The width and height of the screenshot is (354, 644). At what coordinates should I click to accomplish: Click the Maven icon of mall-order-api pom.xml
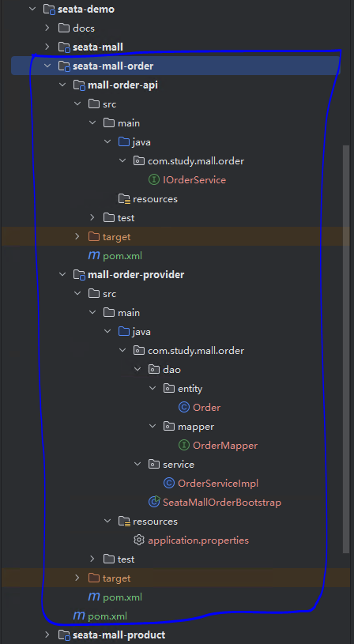pos(93,256)
